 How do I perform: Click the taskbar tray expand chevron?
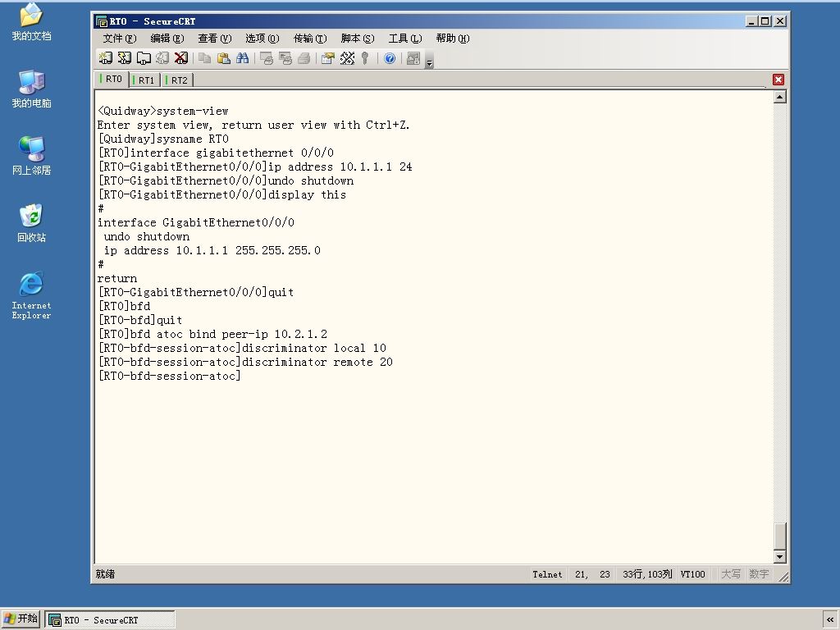click(x=830, y=620)
